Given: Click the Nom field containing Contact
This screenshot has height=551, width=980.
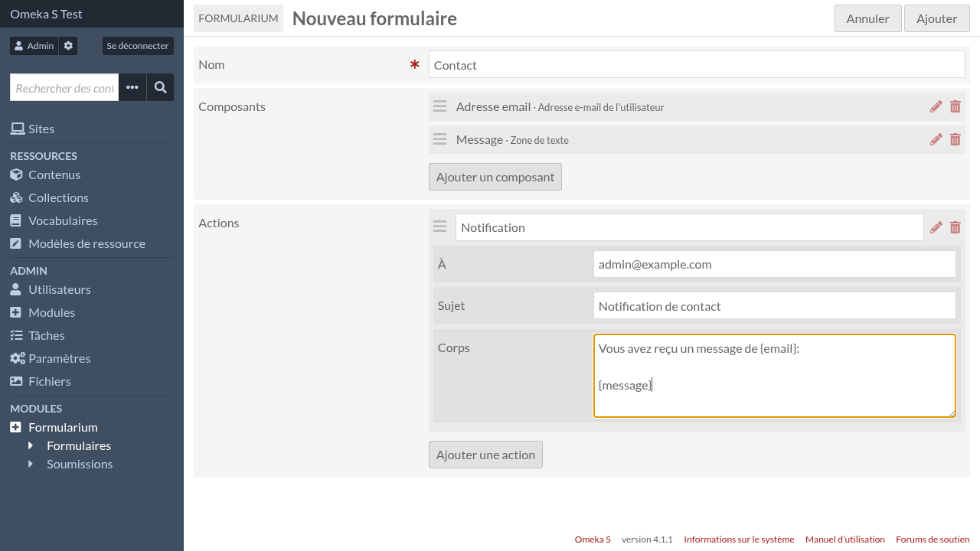Looking at the screenshot, I should click(x=696, y=64).
